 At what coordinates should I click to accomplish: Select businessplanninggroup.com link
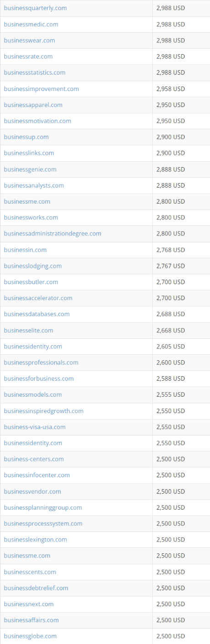click(x=43, y=507)
